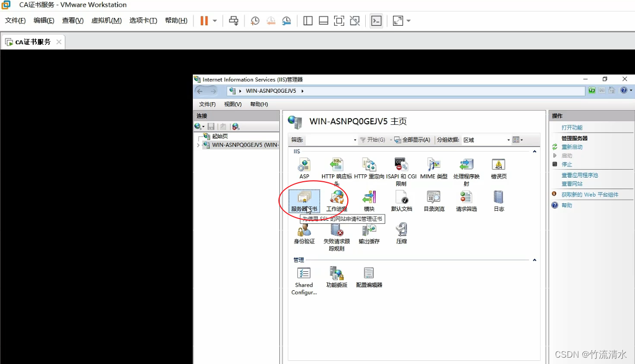The width and height of the screenshot is (635, 364).
Task: Open the 日志 feature icon
Action: (499, 198)
